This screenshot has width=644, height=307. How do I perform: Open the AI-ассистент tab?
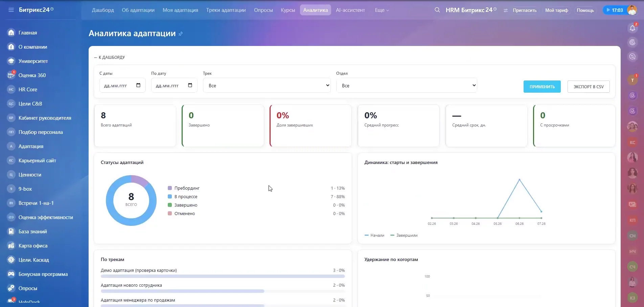coord(350,10)
